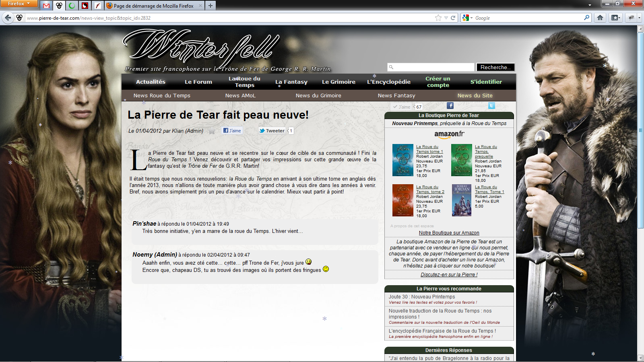This screenshot has height=362, width=644.
Task: Click La Roue du Temps tome 1 link
Action: [429, 149]
